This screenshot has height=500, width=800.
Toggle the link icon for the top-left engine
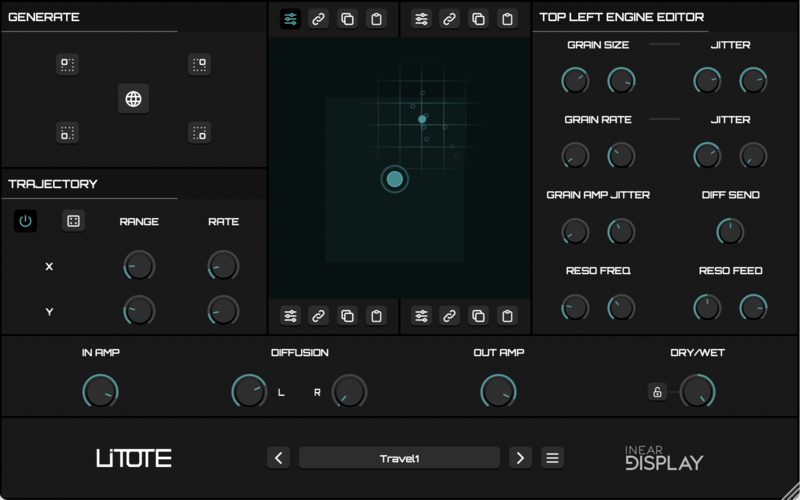[x=318, y=19]
